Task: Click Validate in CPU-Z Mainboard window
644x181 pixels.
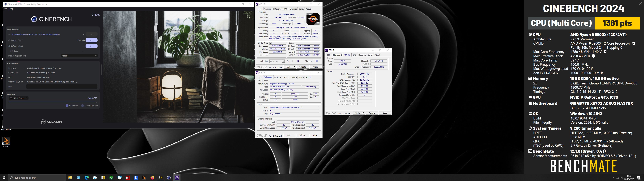Action: (x=303, y=135)
